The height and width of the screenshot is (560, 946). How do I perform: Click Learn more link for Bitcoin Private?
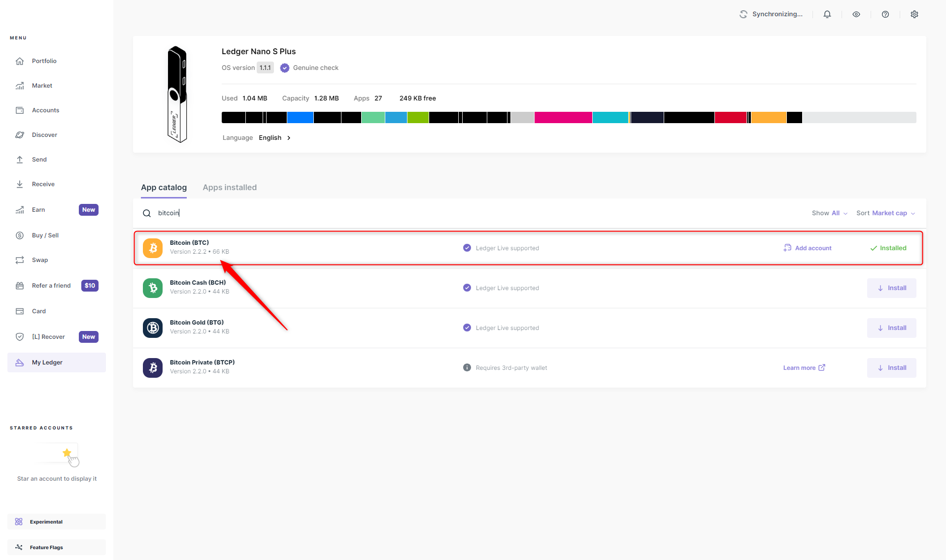[804, 368]
